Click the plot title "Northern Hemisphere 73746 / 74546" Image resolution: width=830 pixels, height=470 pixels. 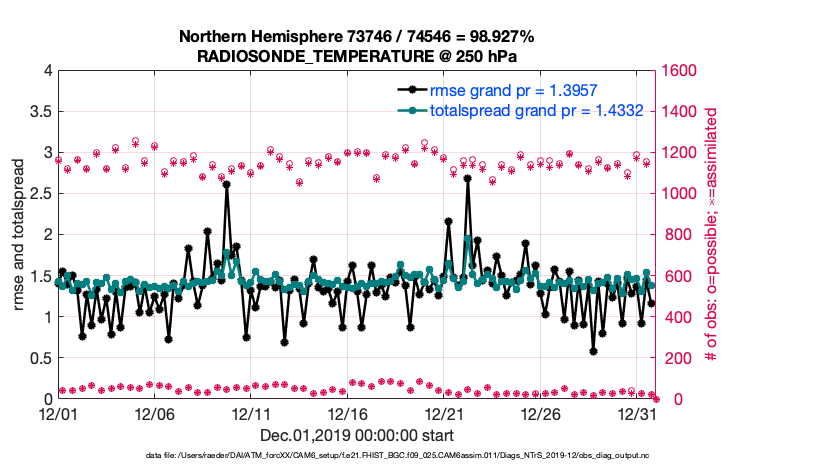coord(356,36)
